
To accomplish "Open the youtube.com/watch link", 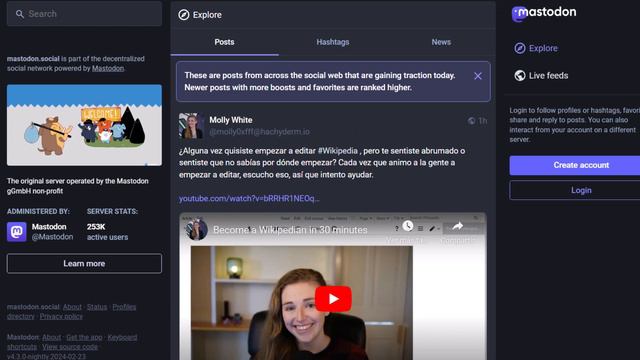I will (249, 198).
